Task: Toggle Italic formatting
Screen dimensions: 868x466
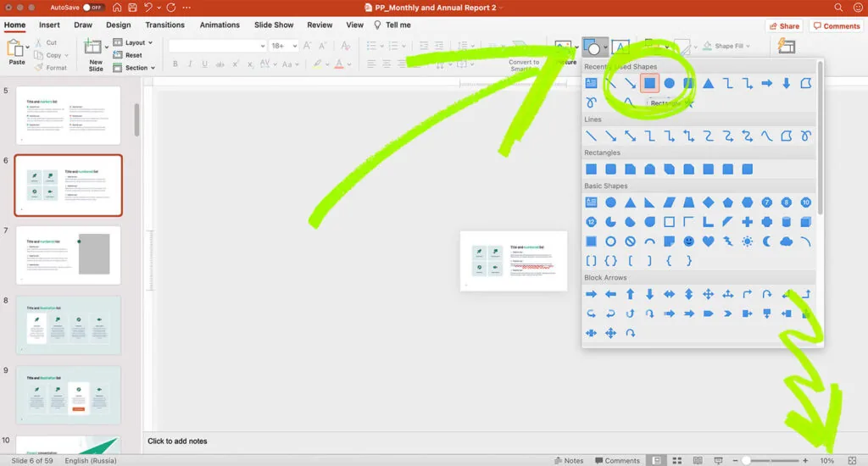Action: pos(190,64)
